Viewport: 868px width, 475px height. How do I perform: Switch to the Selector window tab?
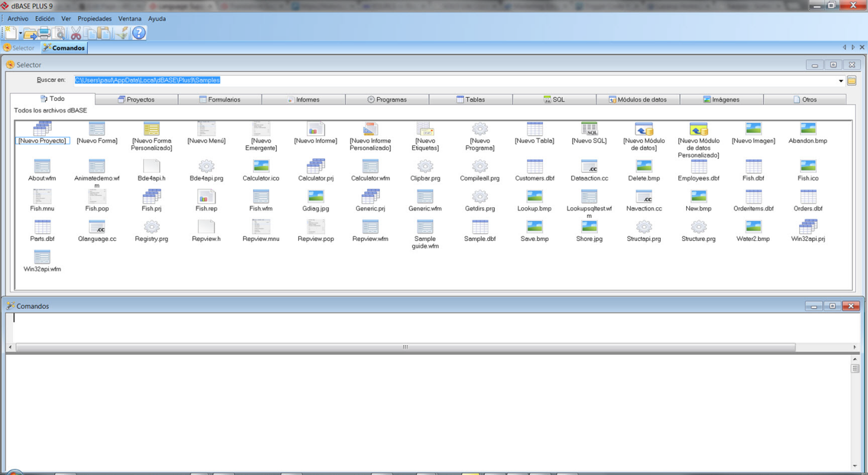click(20, 48)
